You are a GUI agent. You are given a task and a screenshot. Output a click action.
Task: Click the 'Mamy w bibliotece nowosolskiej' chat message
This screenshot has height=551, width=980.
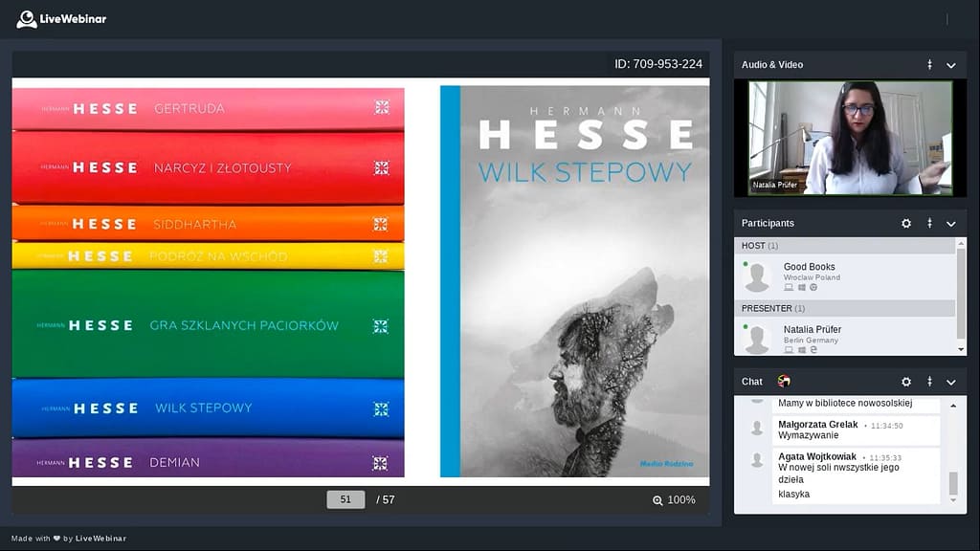click(845, 403)
